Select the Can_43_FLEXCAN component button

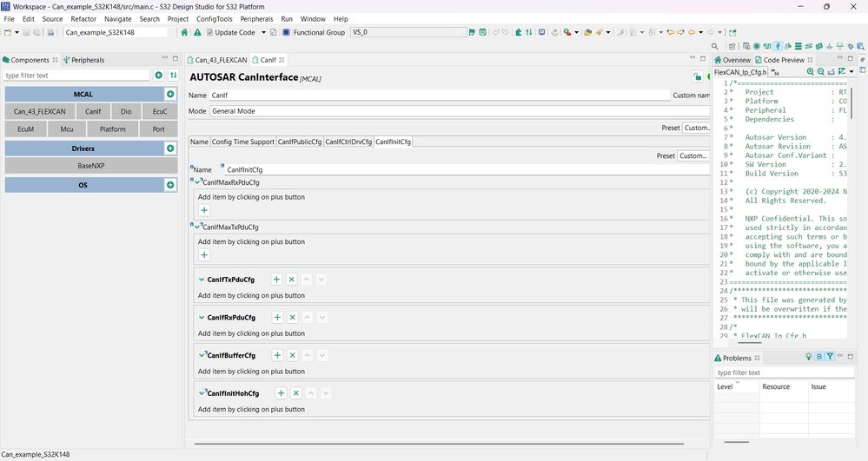[40, 111]
